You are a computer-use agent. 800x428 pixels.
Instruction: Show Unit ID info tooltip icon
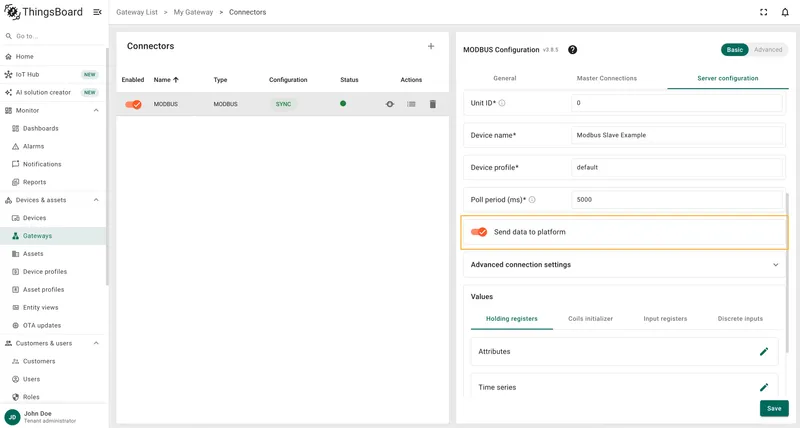(502, 103)
